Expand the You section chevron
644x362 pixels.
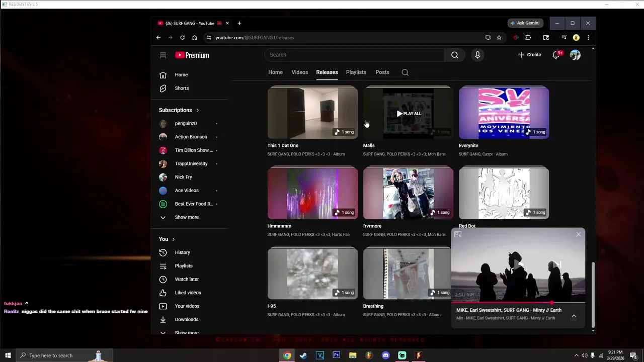(173, 239)
